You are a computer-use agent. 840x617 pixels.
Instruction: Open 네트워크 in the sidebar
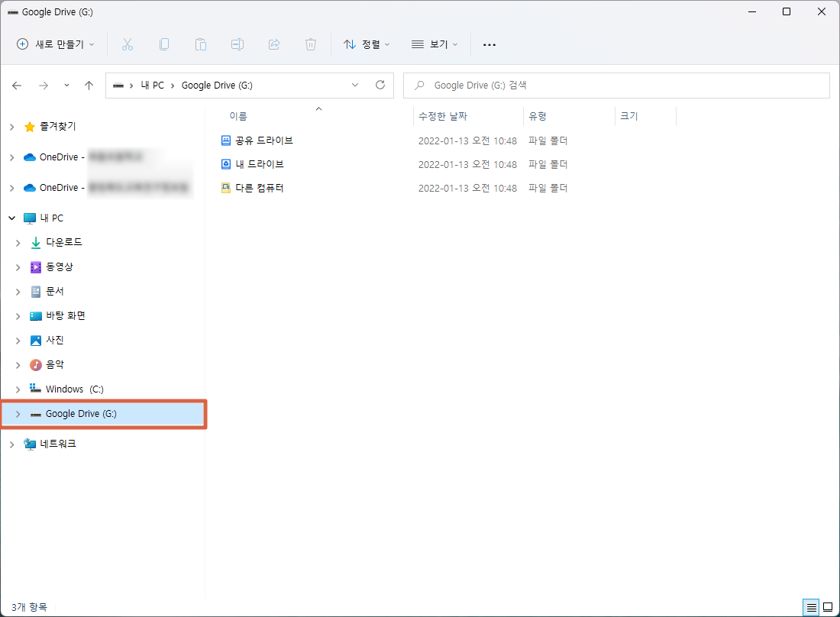pos(58,444)
